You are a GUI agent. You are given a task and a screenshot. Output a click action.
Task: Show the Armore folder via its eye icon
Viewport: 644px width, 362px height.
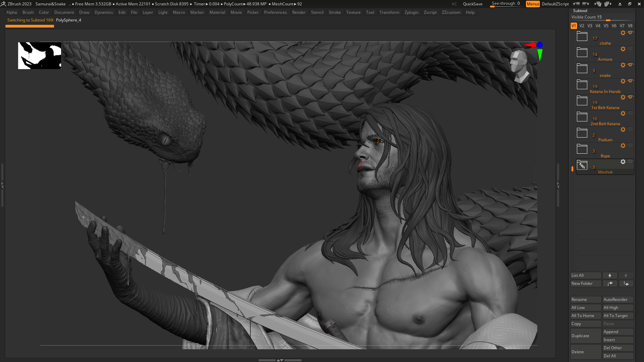coord(631,49)
